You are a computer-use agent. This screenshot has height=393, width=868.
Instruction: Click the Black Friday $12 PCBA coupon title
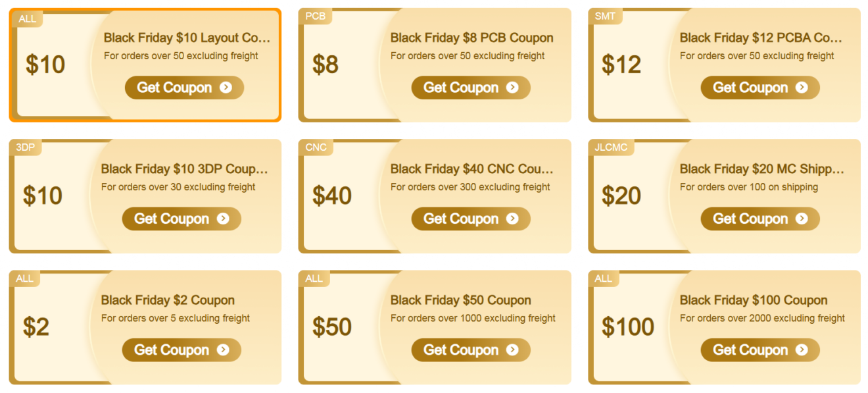tap(761, 38)
